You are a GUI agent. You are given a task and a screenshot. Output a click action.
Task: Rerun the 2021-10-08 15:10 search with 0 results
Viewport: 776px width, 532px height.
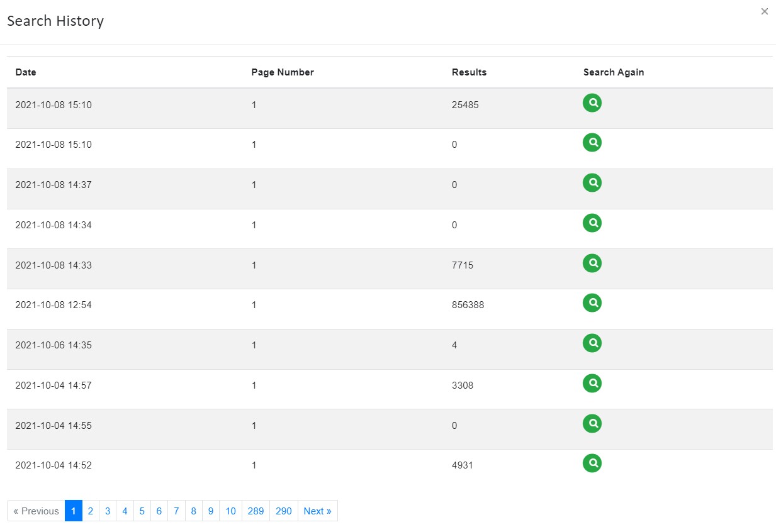pos(592,143)
